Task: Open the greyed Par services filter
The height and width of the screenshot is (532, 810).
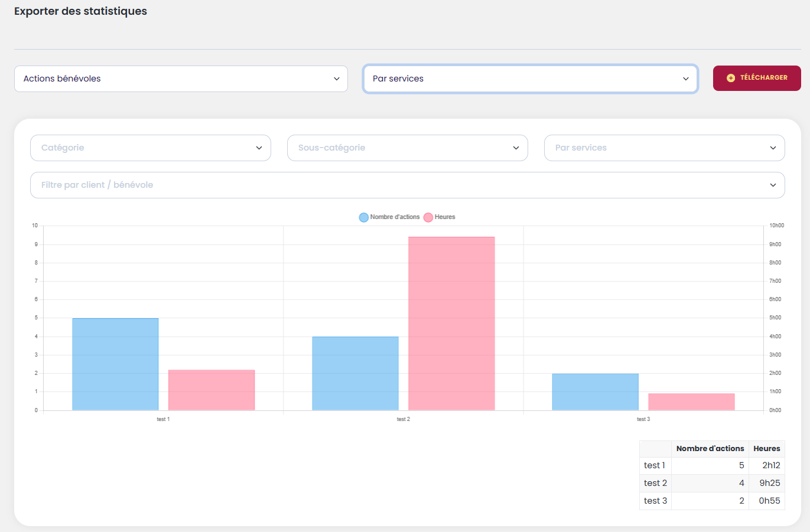Action: click(664, 148)
